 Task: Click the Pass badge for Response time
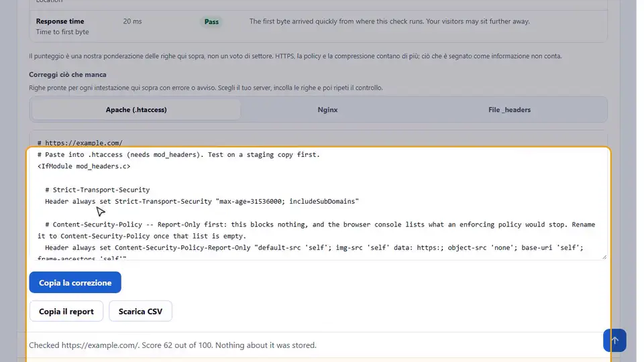[211, 21]
